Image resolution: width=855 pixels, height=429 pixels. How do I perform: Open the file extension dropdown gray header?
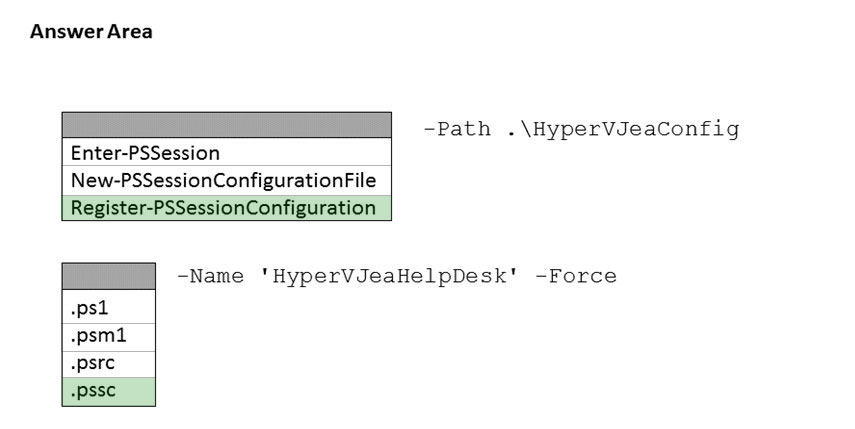click(108, 276)
